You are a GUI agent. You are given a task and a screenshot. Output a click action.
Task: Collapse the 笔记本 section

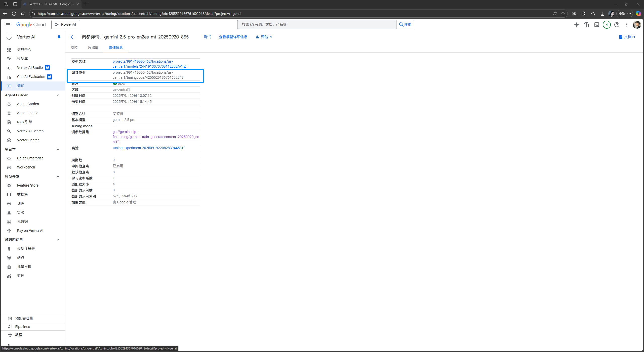point(58,149)
